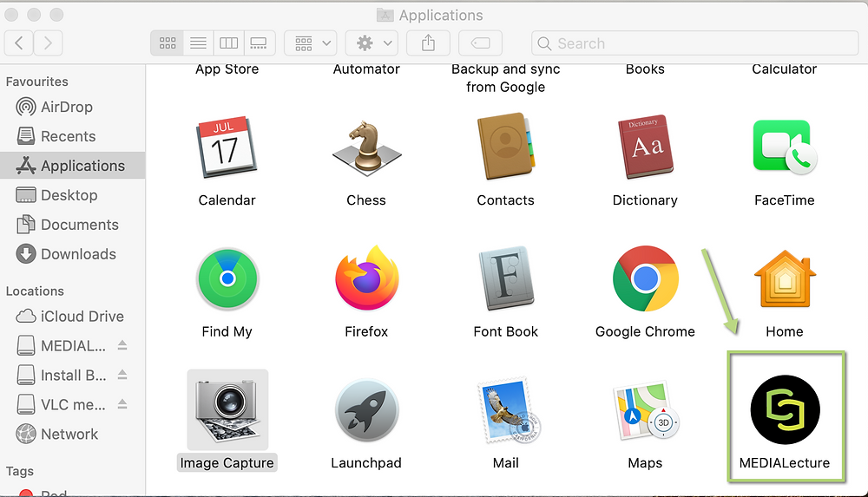The width and height of the screenshot is (868, 497).
Task: Launch the Google Chrome app icon
Action: click(646, 278)
